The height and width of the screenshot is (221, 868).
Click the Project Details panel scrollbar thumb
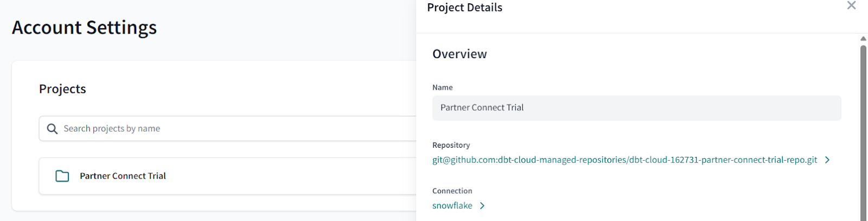(863, 133)
